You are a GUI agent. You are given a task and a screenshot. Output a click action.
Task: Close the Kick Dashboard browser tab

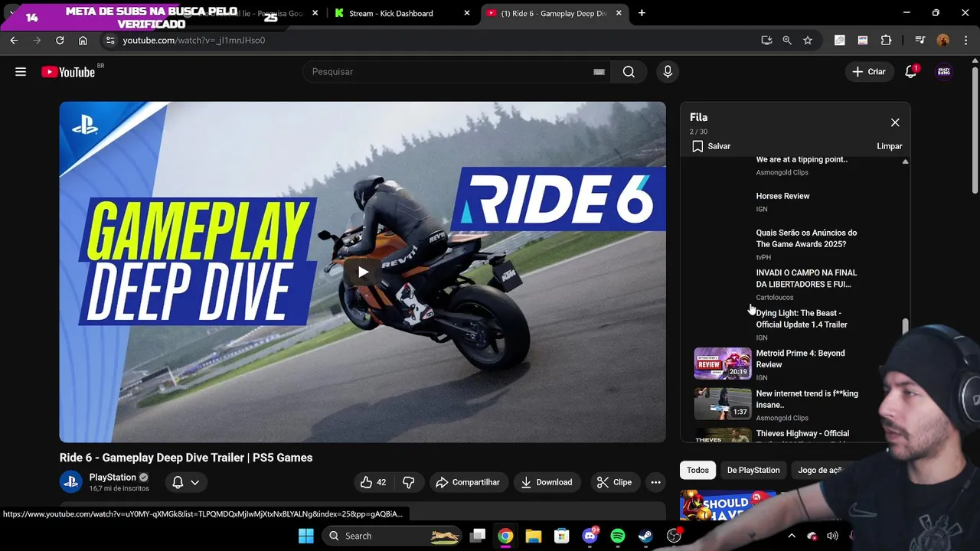(x=467, y=13)
